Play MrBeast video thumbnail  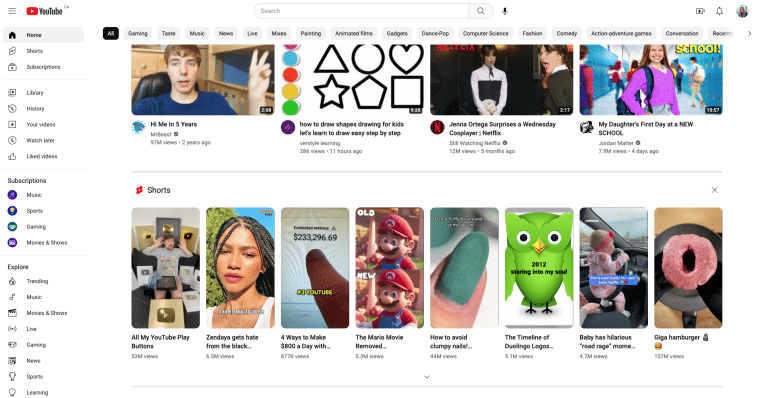[203, 80]
